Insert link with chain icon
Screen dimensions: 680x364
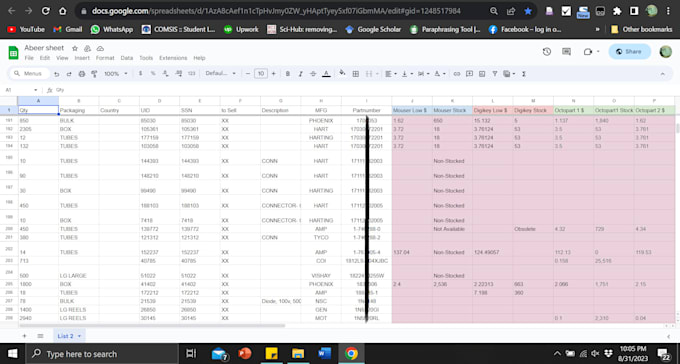(457, 74)
